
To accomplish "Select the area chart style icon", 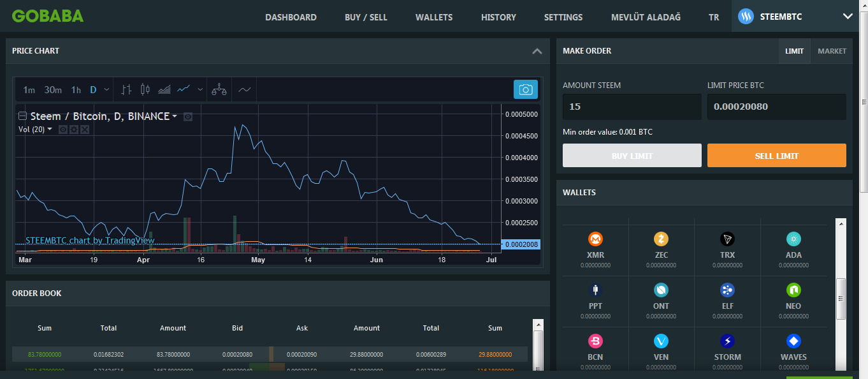I will [164, 90].
